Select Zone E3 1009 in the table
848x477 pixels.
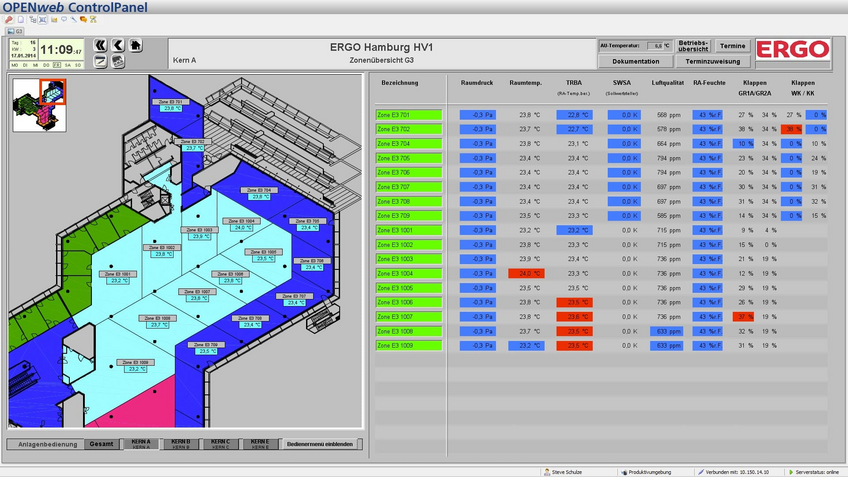click(x=409, y=346)
